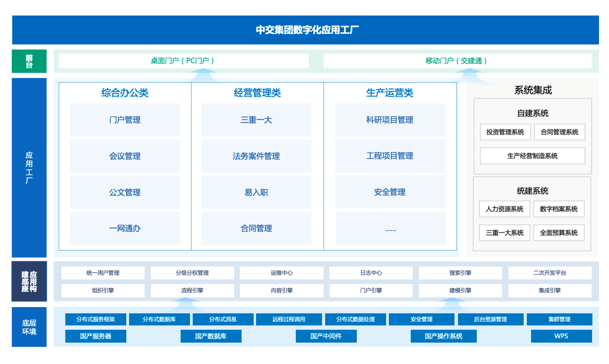This screenshot has height=364, width=609.
Task: Select the 门户管理 module
Action: click(x=125, y=120)
